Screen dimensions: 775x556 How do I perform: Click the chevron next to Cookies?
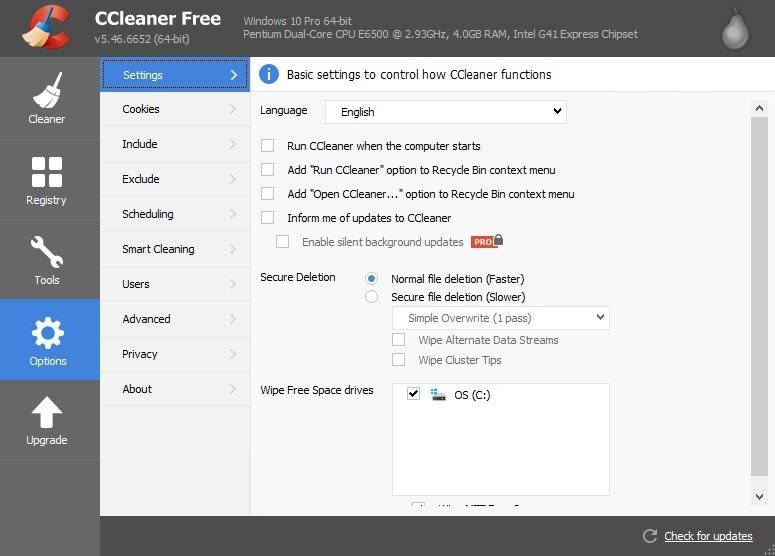(233, 109)
